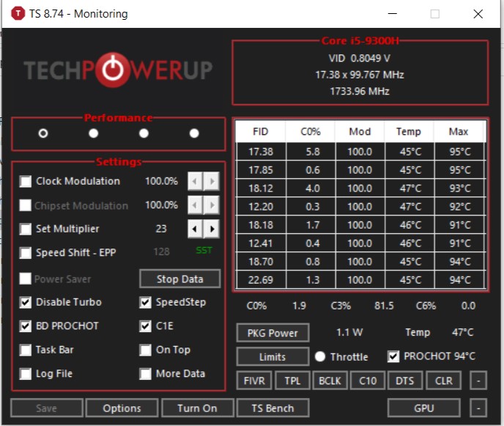The image size is (504, 426).
Task: Increase Clock Modulation with right arrow
Action: click(212, 181)
